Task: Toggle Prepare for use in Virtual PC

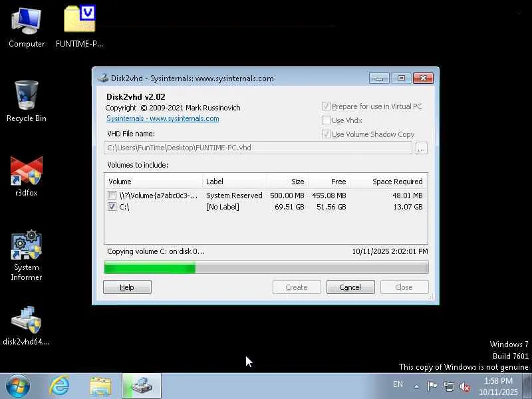Action: pos(326,106)
